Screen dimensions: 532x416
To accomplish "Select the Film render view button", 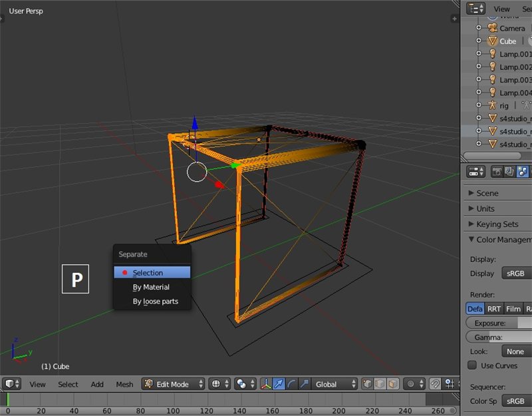I will tap(513, 309).
